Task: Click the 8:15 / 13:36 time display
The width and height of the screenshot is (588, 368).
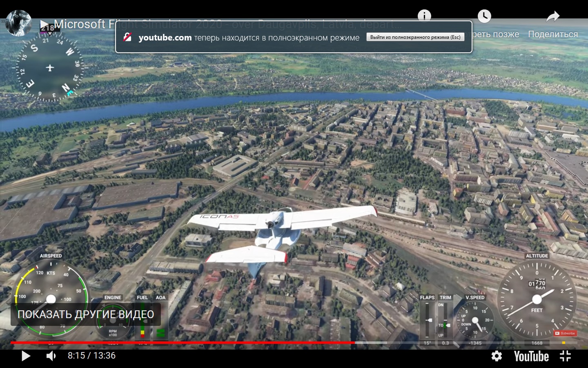Action: pos(91,356)
